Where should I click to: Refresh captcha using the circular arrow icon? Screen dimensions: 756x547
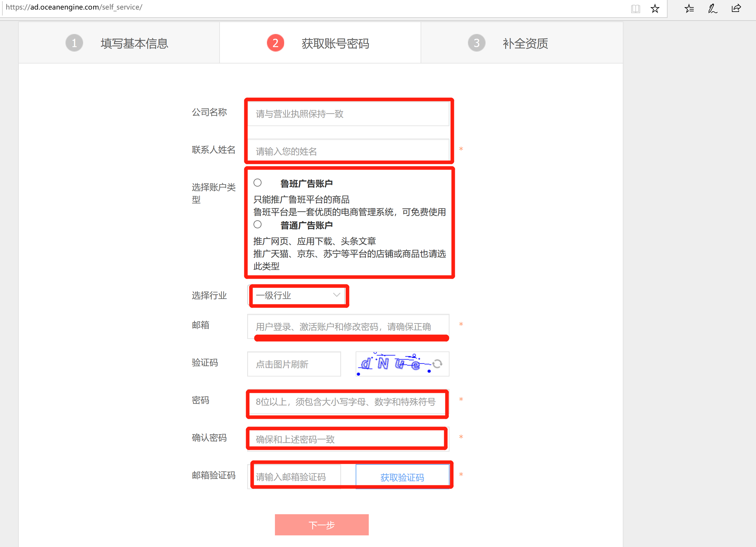click(437, 364)
